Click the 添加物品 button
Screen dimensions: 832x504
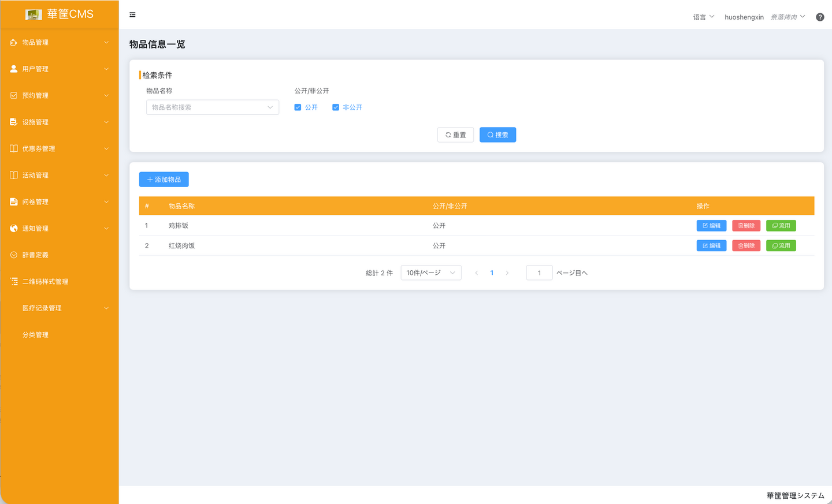pyautogui.click(x=164, y=180)
